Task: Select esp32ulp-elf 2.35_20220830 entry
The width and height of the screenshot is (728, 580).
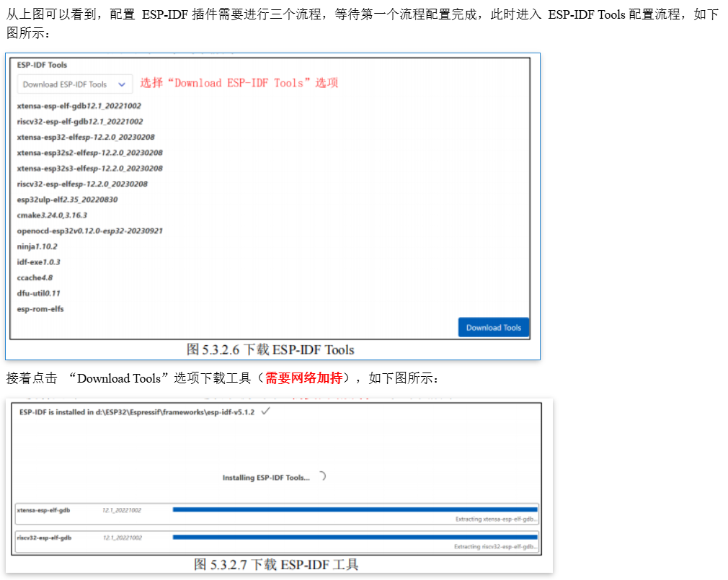Action: [x=67, y=200]
